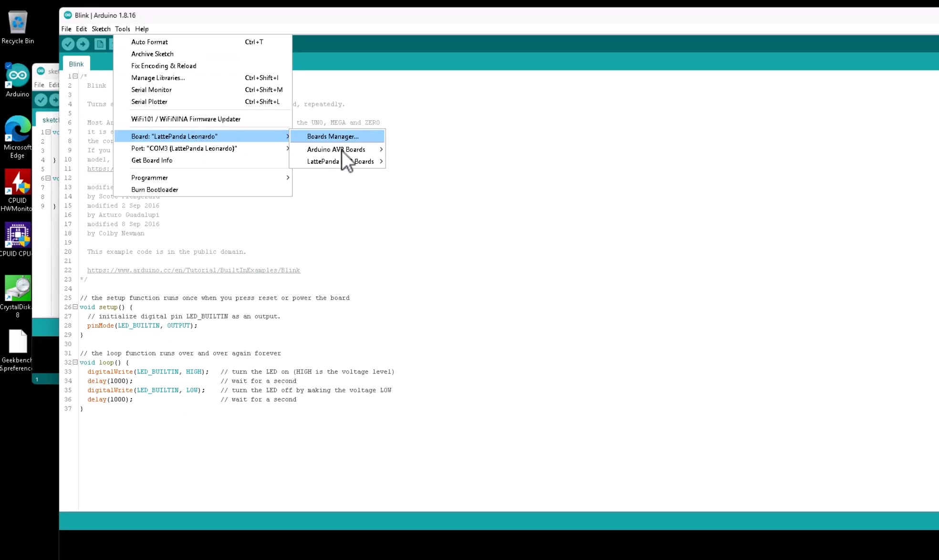Collapse the setup function fold at line 26
This screenshot has height=560, width=939.
pyautogui.click(x=75, y=307)
